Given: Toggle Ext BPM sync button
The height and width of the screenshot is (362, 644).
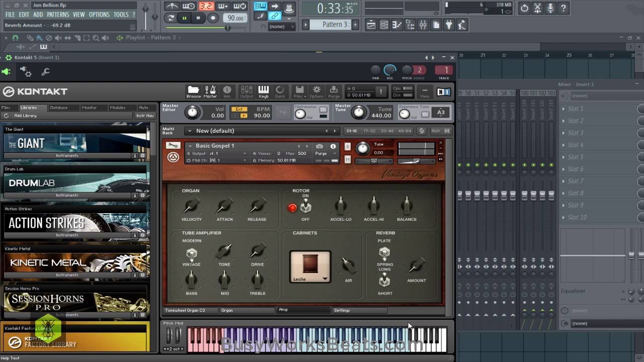Looking at the screenshot, I should (239, 109).
